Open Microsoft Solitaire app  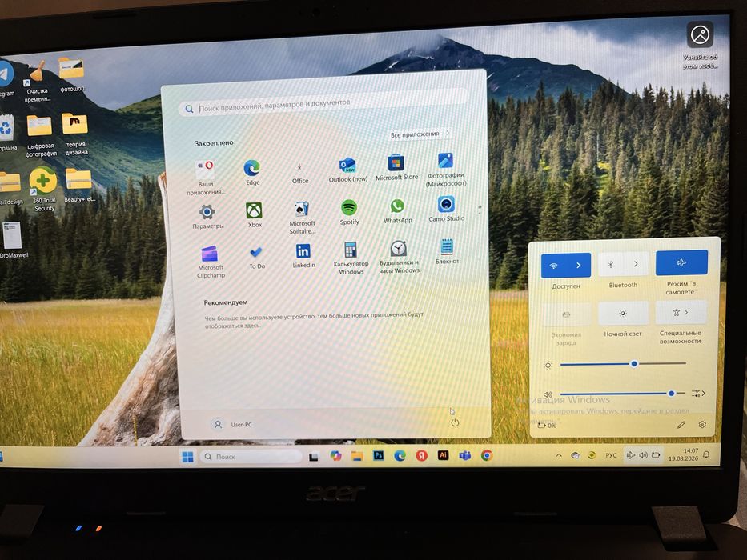point(302,217)
